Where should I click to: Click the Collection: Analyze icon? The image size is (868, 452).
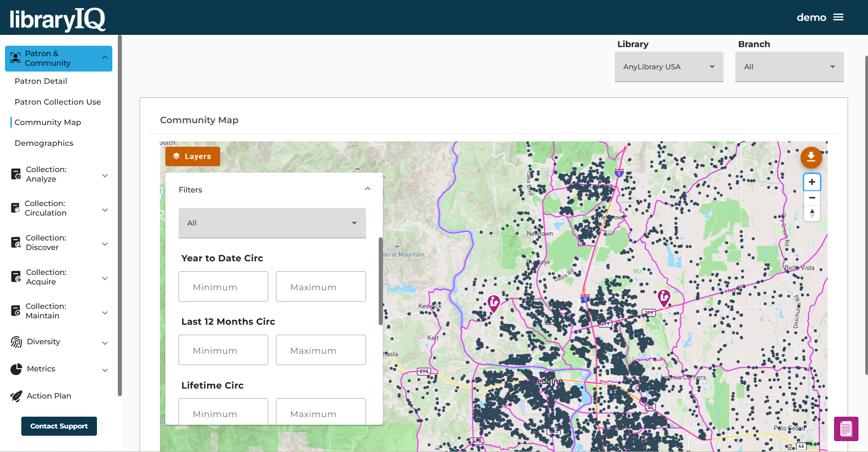tap(16, 174)
